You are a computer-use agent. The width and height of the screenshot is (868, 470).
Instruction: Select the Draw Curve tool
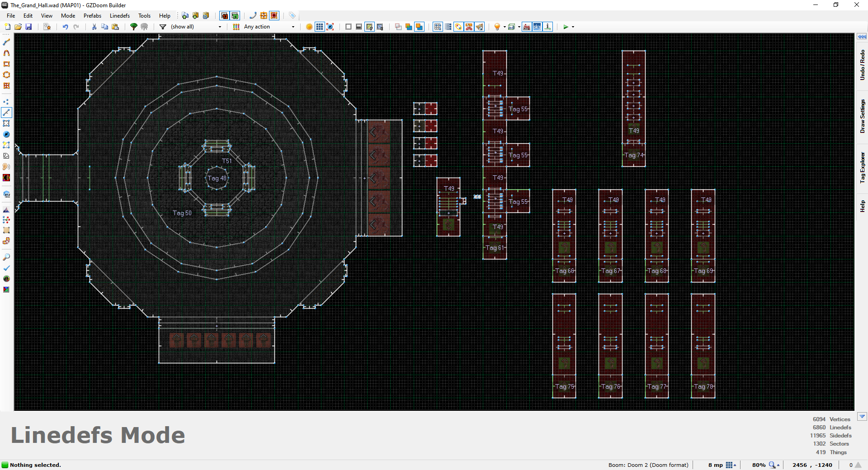click(6, 53)
